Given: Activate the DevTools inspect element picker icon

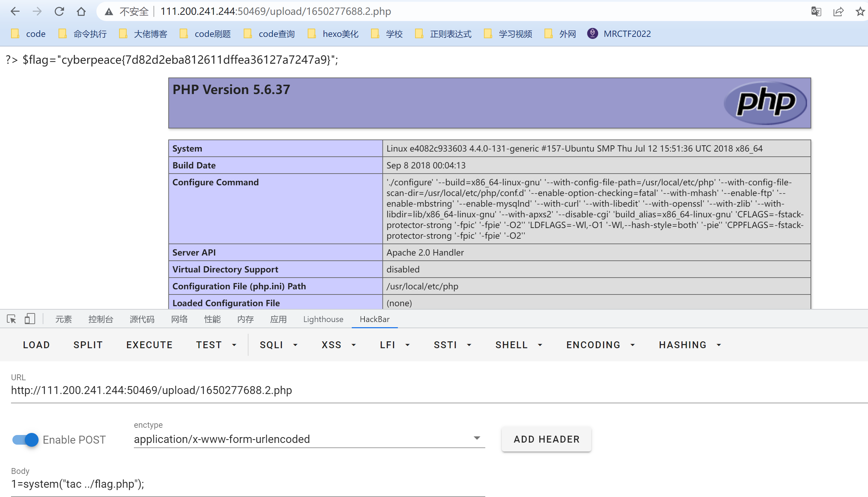Looking at the screenshot, I should [x=11, y=319].
